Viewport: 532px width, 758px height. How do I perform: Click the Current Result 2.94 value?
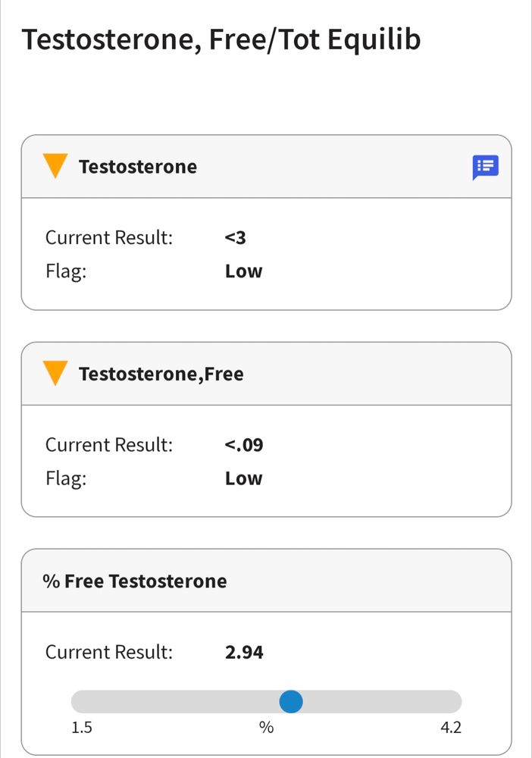[x=244, y=652]
